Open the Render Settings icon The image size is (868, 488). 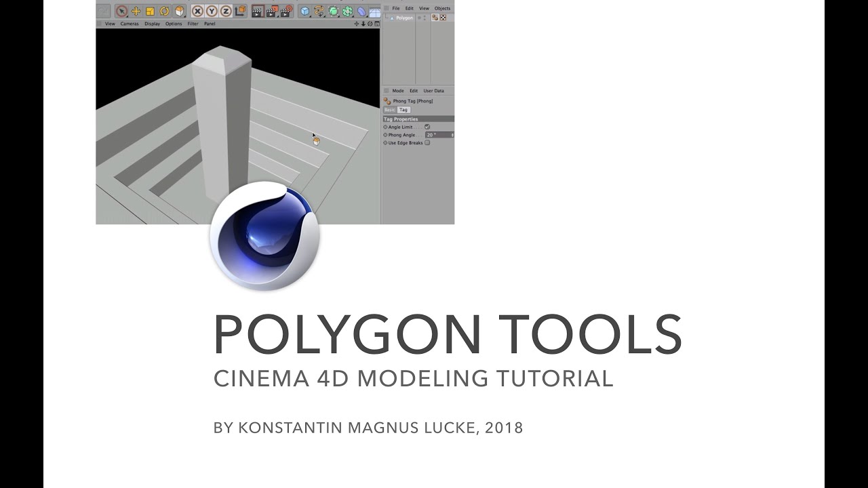(286, 11)
